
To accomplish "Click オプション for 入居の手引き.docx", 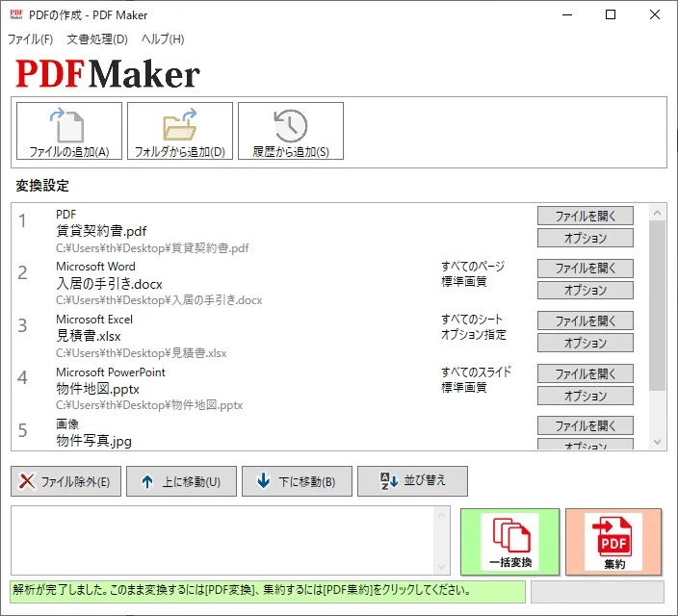I will click(x=586, y=290).
